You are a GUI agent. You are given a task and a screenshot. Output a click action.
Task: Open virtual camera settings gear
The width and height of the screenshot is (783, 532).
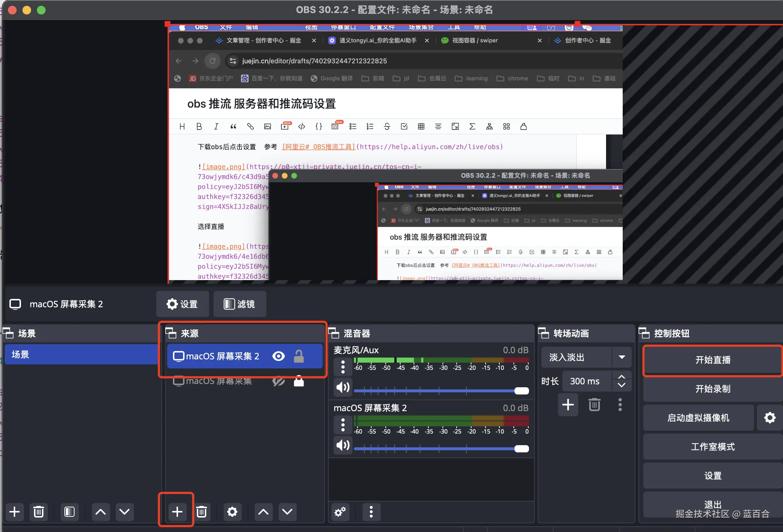(x=770, y=418)
